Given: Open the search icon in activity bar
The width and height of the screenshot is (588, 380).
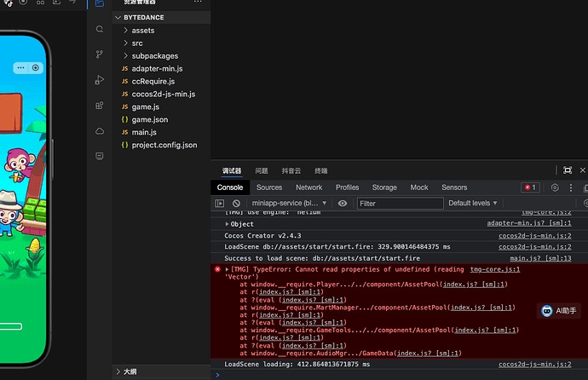Looking at the screenshot, I should (100, 29).
